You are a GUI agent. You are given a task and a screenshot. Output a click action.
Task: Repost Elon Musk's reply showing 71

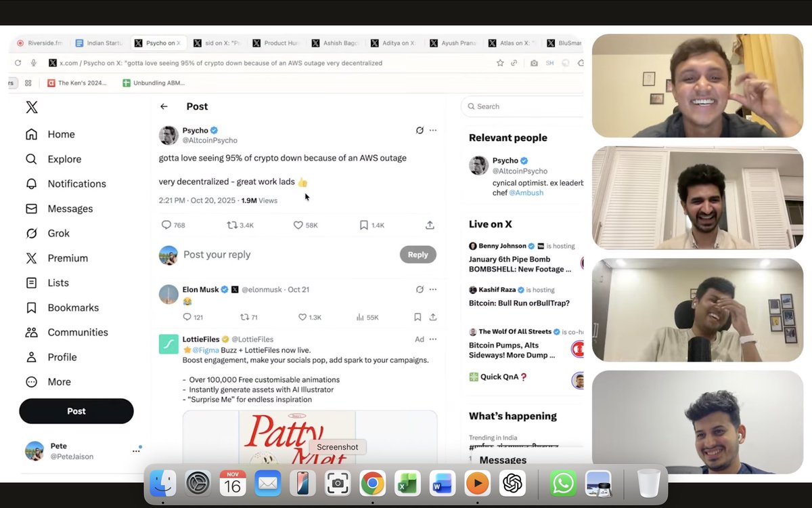click(249, 317)
